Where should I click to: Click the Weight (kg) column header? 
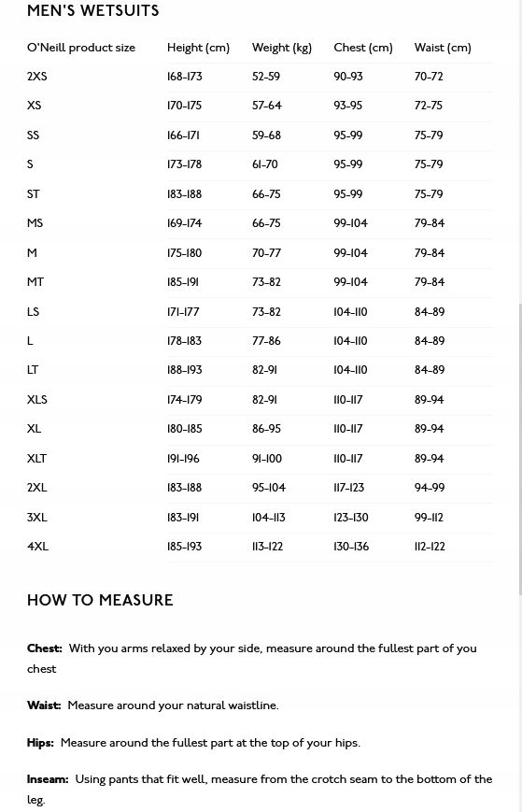[x=282, y=48]
